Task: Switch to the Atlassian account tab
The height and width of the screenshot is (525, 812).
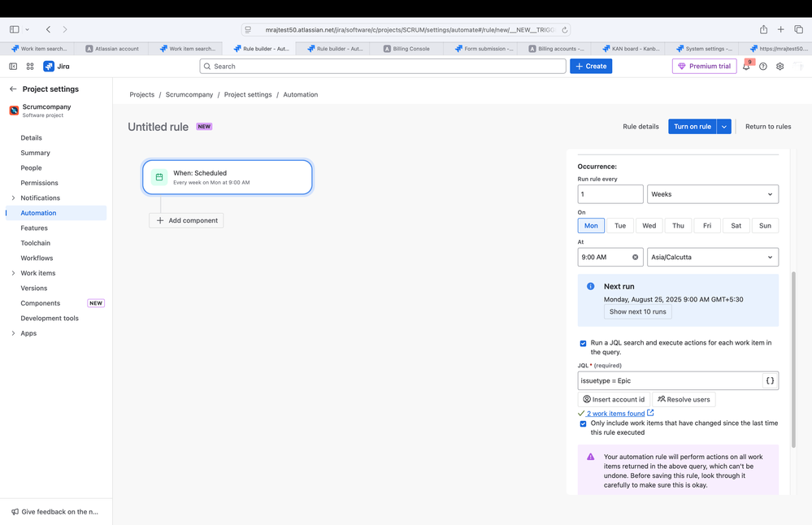Action: 111,49
